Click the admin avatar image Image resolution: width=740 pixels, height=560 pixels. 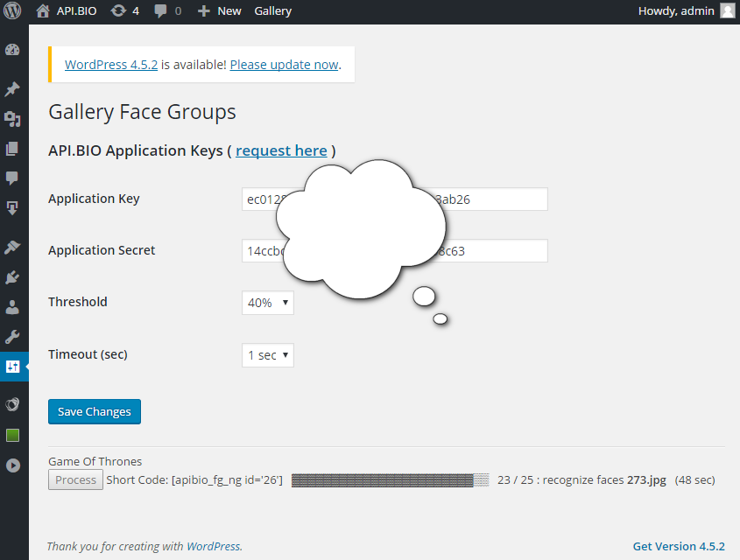click(727, 10)
